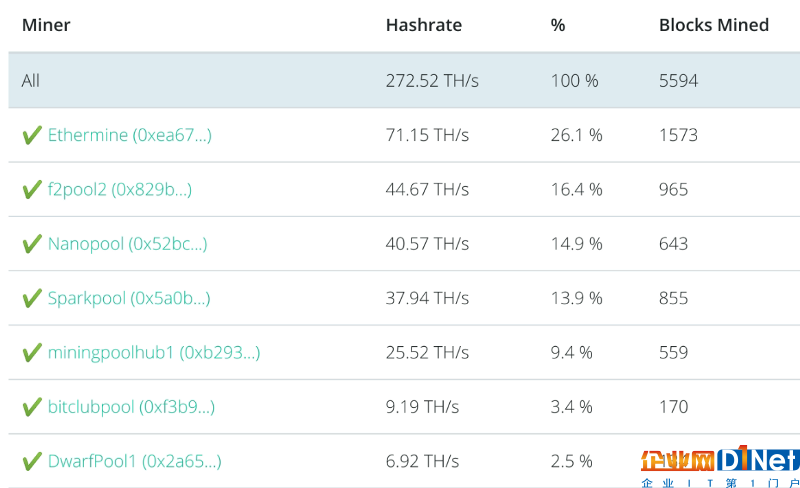Open the Ethermine (0xea67...) miner link
This screenshot has height=488, width=800.
(130, 135)
